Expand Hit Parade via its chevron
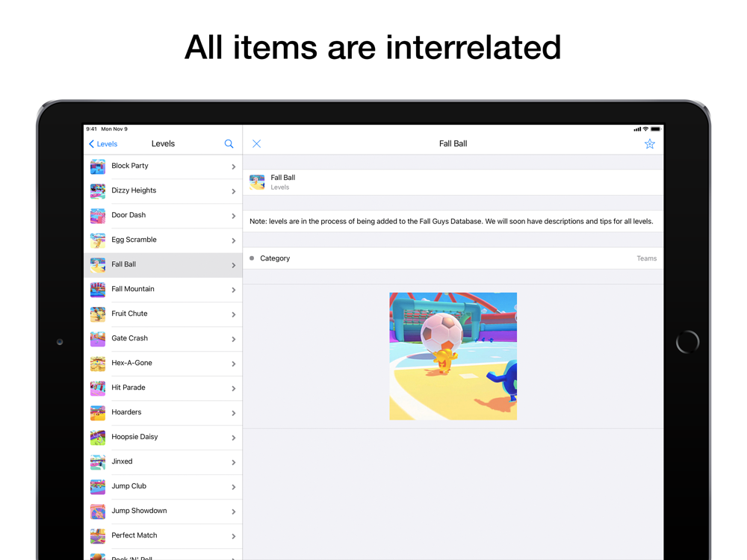Screen dimensions: 747x560 233,388
